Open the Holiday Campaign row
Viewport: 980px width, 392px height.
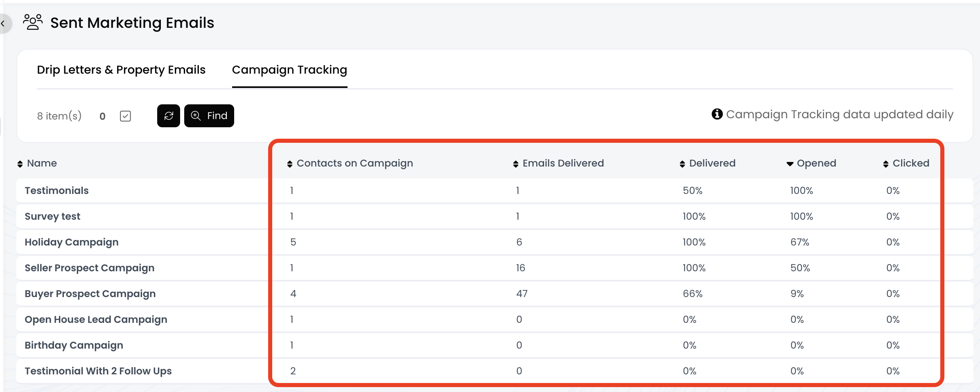point(72,242)
